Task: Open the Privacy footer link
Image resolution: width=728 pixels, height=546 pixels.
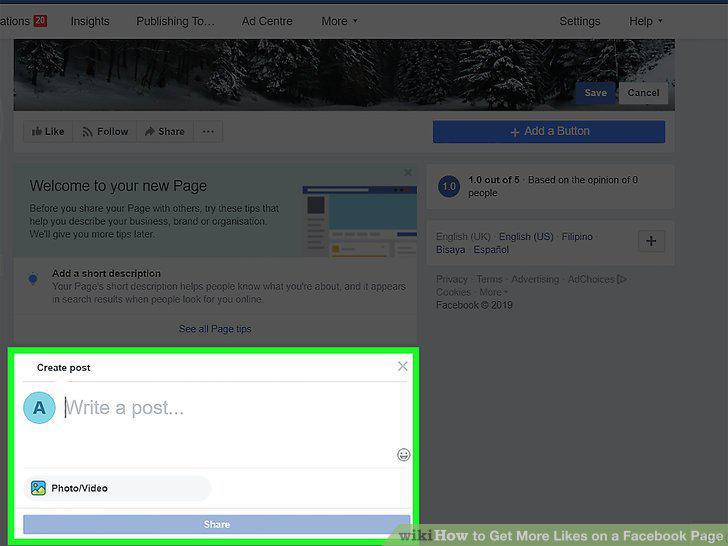Action: click(452, 280)
